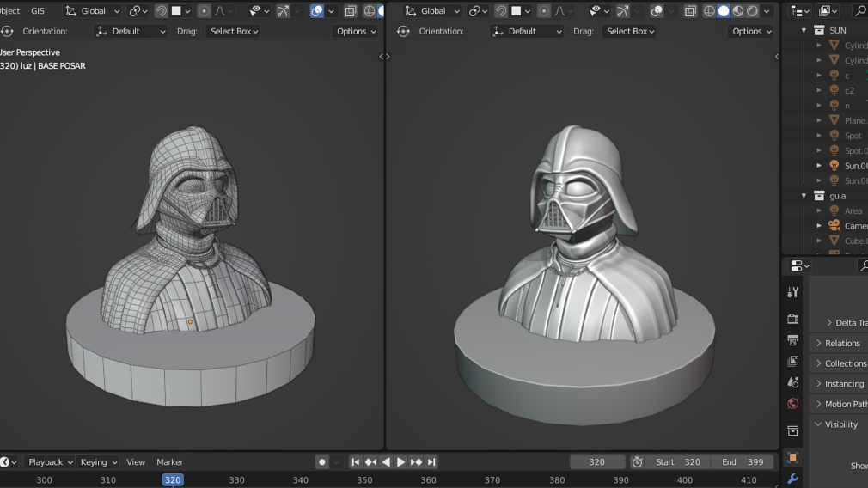868x488 pixels.
Task: Click the play animation button
Action: (400, 462)
